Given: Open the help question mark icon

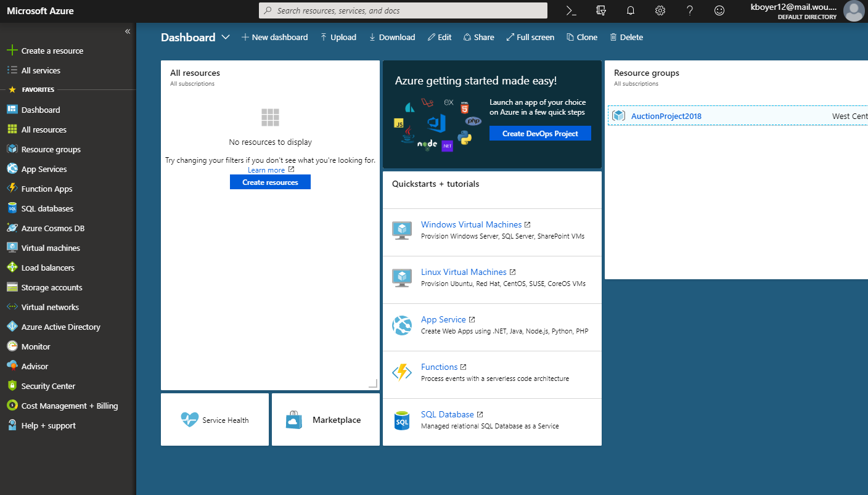Looking at the screenshot, I should [690, 10].
